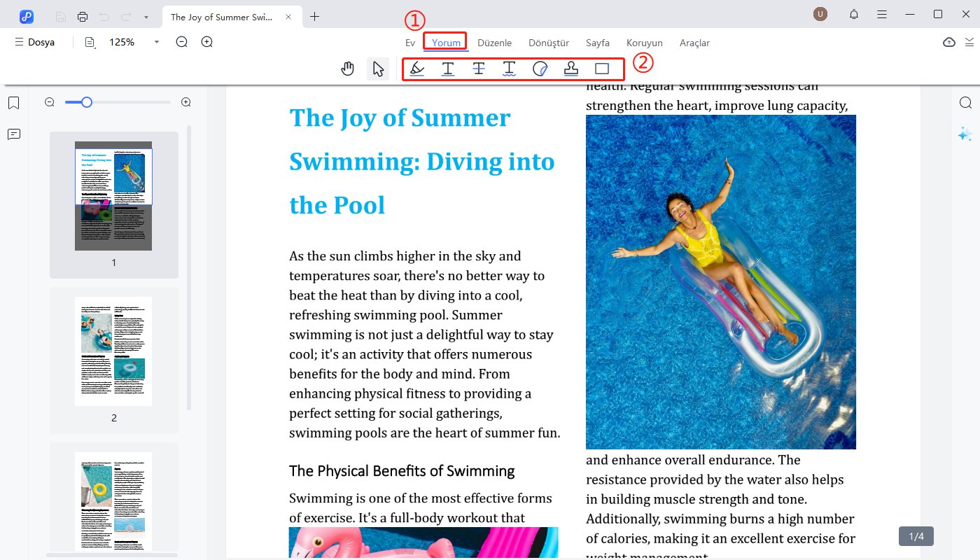
Task: Select the Sticker note tool
Action: pos(540,69)
